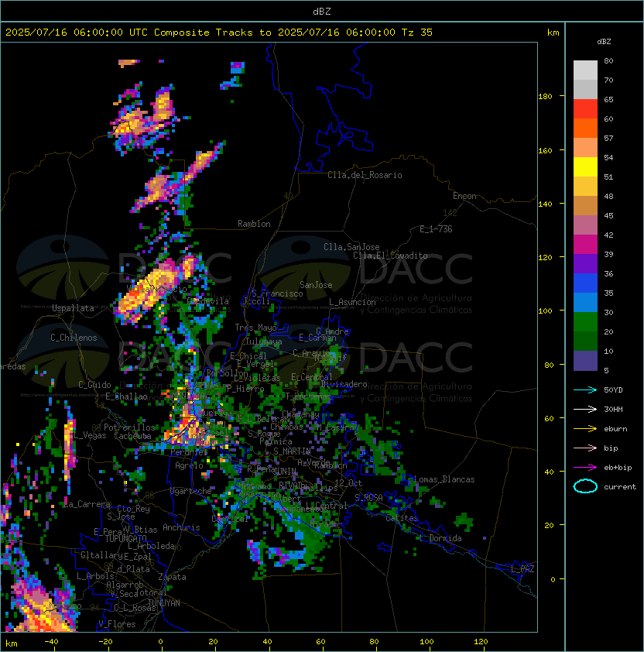Select the light orange 57-54 dBZ swatch
This screenshot has width=644, height=652.
coord(585,148)
